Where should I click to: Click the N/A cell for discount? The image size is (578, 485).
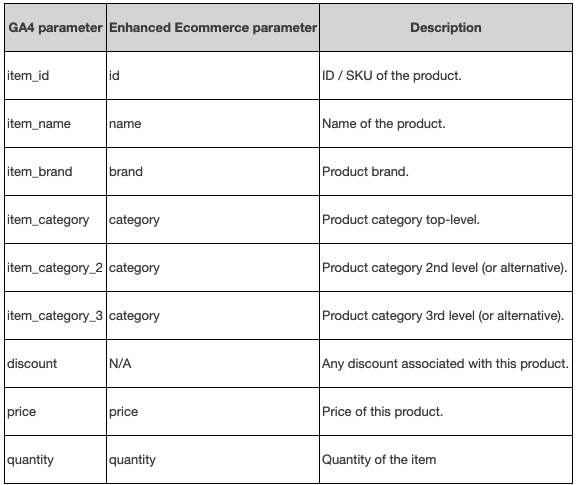pos(213,364)
